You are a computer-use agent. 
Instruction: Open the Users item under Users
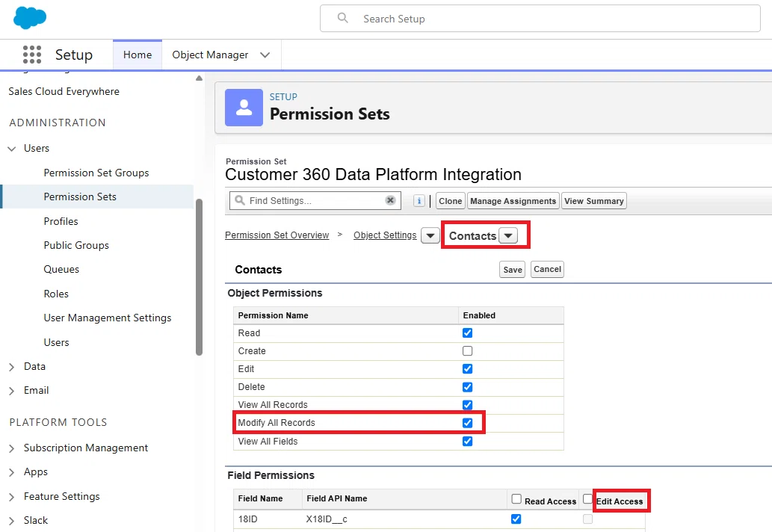tap(56, 342)
